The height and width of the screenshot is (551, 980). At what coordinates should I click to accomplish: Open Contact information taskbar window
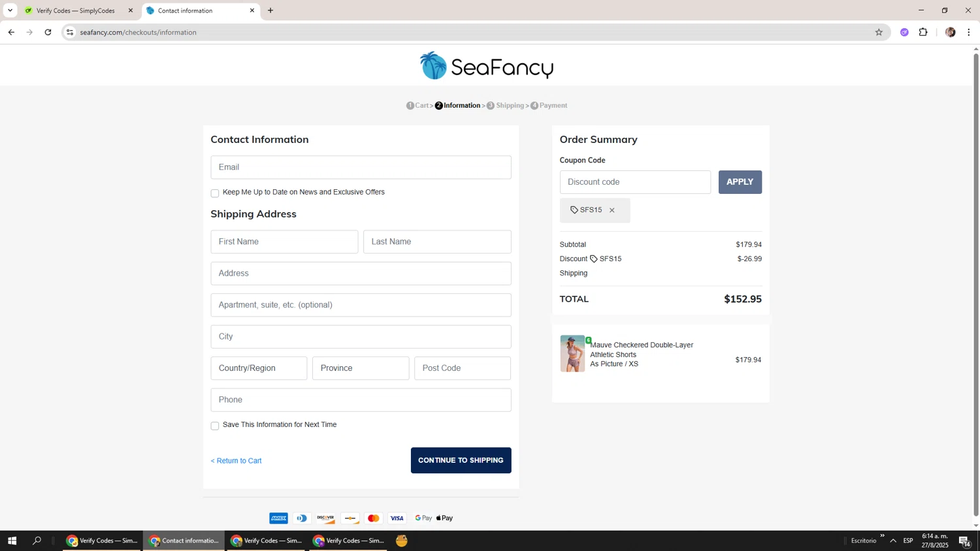click(x=184, y=541)
